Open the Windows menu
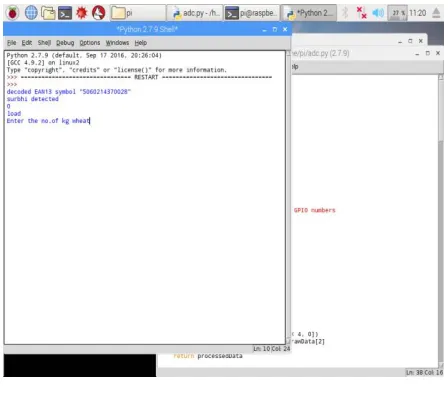 click(117, 43)
